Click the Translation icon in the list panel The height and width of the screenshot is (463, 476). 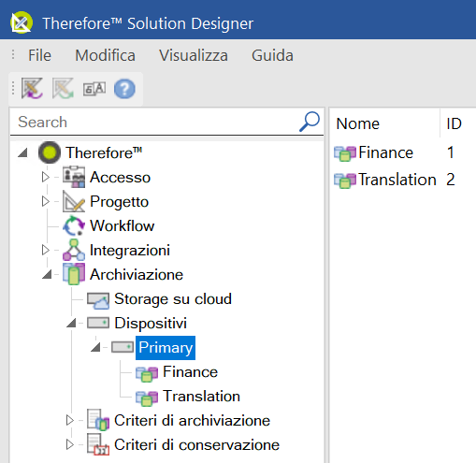pos(345,181)
